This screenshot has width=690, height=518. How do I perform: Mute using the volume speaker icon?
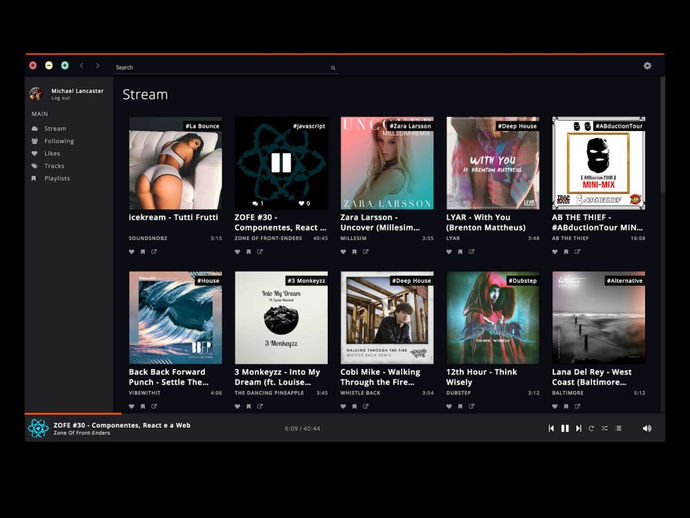tap(647, 428)
